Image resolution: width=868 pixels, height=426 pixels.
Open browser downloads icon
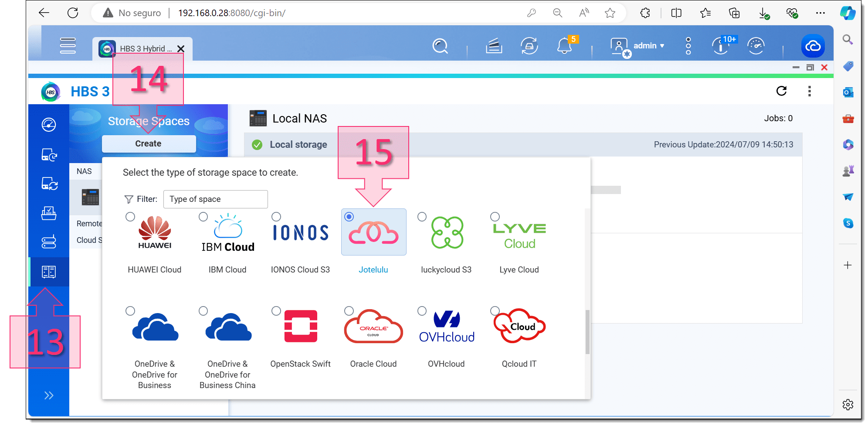coord(764,14)
